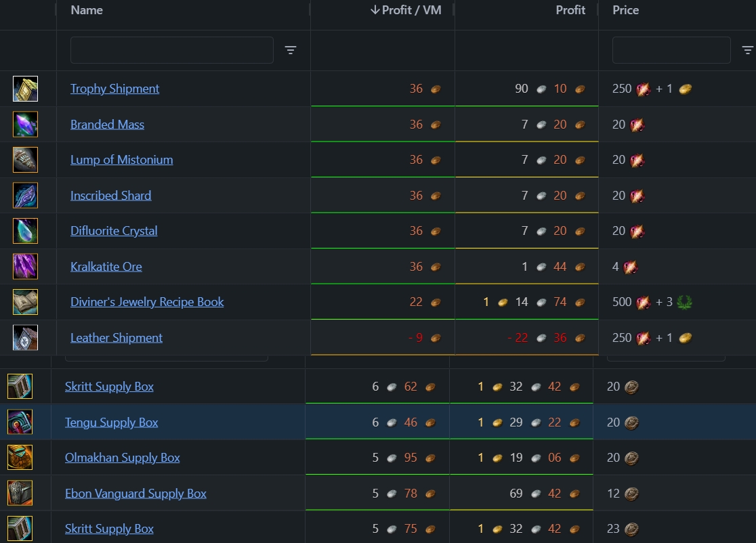Open the Inscribed Shard link

111,196
